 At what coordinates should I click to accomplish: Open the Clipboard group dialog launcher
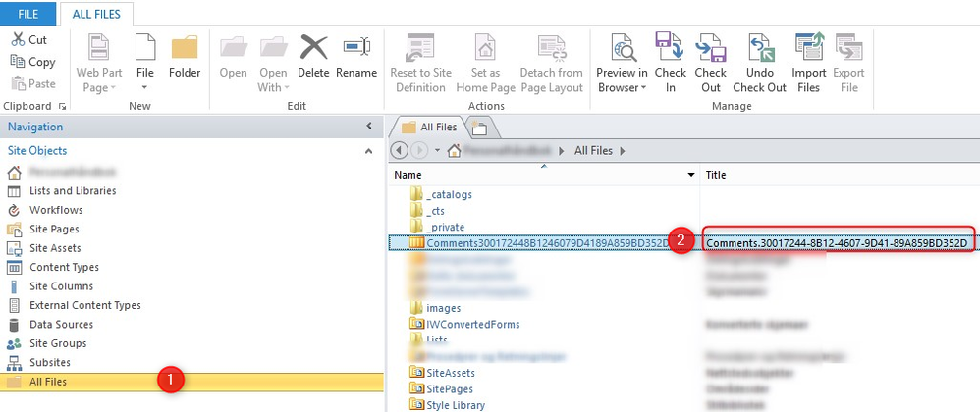coord(62,107)
